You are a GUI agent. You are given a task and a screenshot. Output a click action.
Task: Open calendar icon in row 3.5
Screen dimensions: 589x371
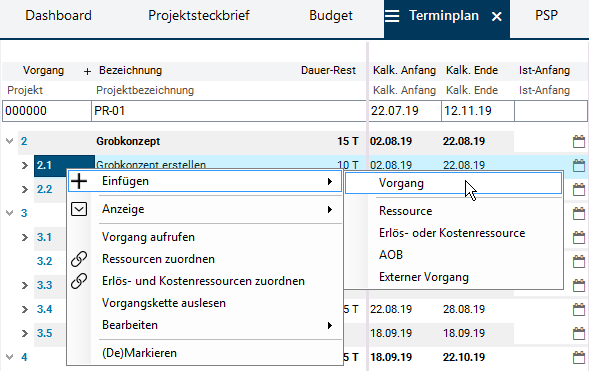click(x=579, y=333)
